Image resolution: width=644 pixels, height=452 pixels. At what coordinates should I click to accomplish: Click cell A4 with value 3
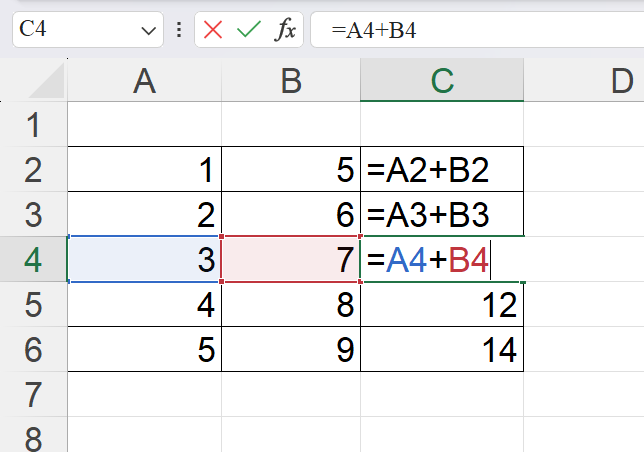click(x=144, y=260)
